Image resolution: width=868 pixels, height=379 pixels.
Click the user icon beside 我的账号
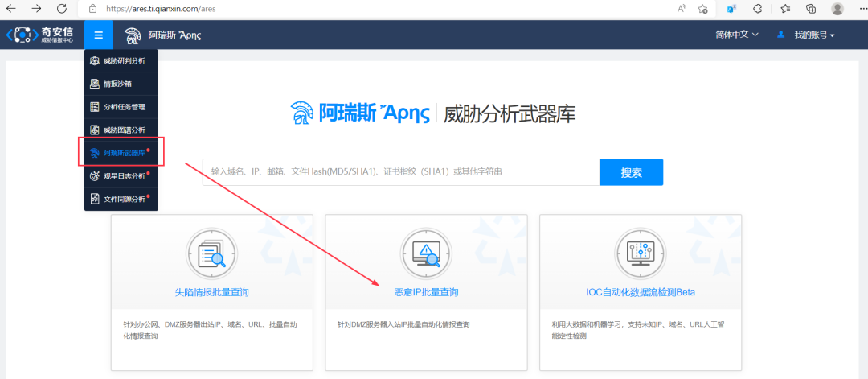pyautogui.click(x=781, y=35)
